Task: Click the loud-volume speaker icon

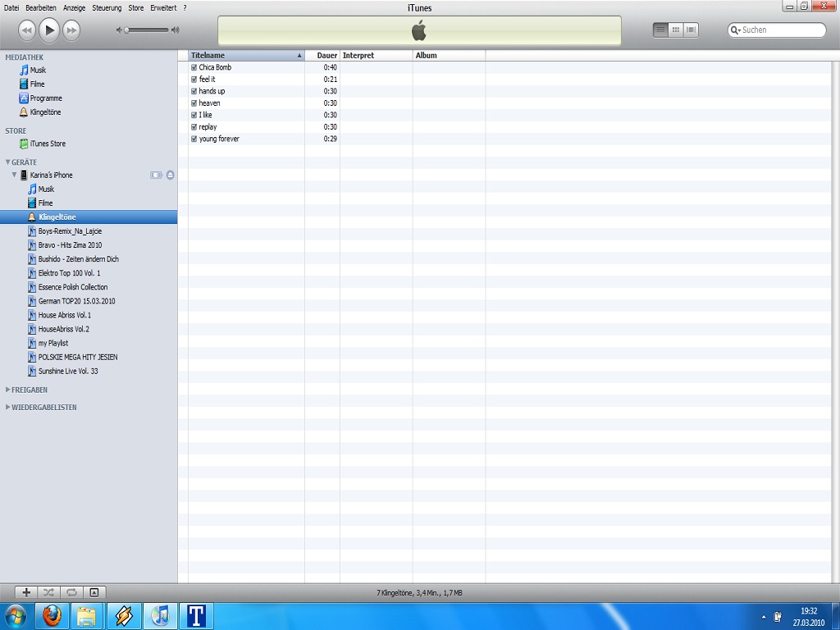Action: 175,30
